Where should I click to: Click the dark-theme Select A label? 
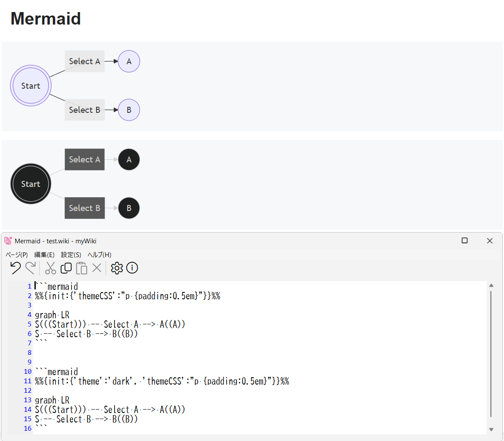84,159
